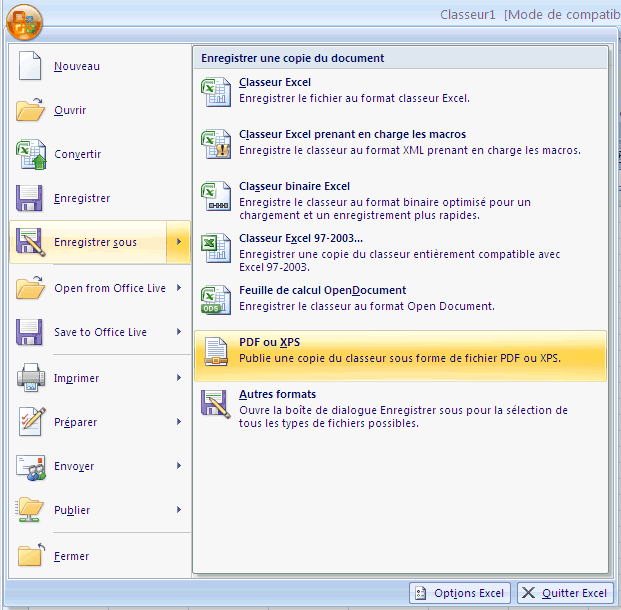Click the round Office button logo
Viewport: 621px width, 610px height.
pyautogui.click(x=24, y=22)
